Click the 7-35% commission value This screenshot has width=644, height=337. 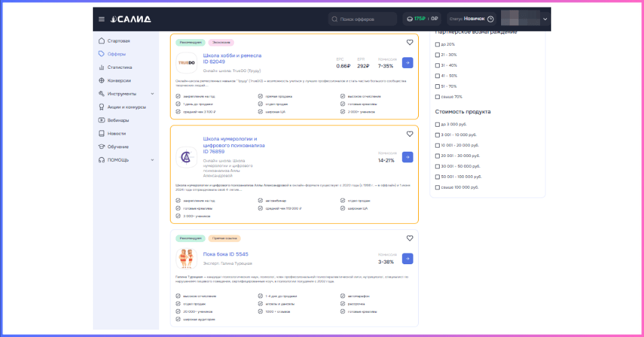tap(386, 66)
